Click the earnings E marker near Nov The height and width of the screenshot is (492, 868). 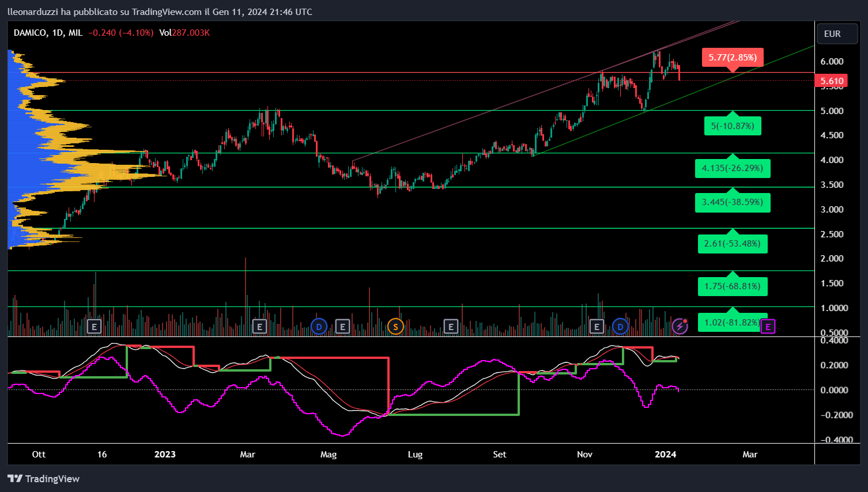click(x=597, y=327)
